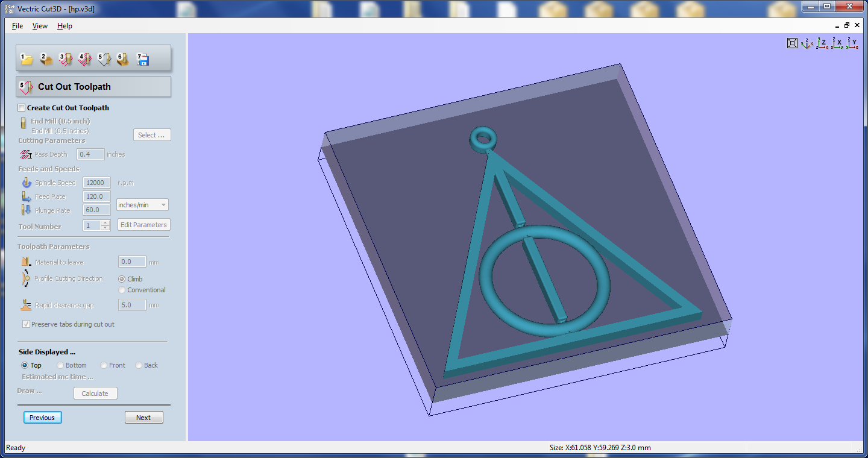This screenshot has height=458, width=868.
Task: Click the Next button
Action: [x=143, y=418]
